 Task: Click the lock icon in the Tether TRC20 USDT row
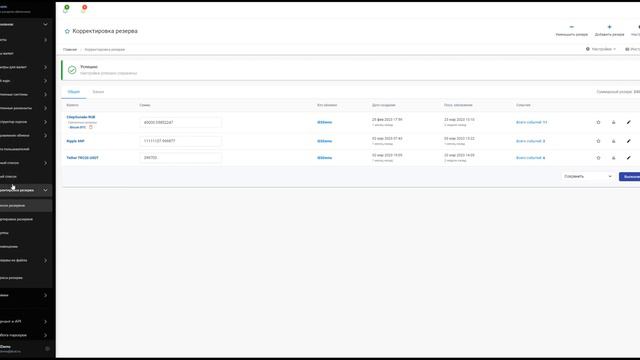(613, 158)
